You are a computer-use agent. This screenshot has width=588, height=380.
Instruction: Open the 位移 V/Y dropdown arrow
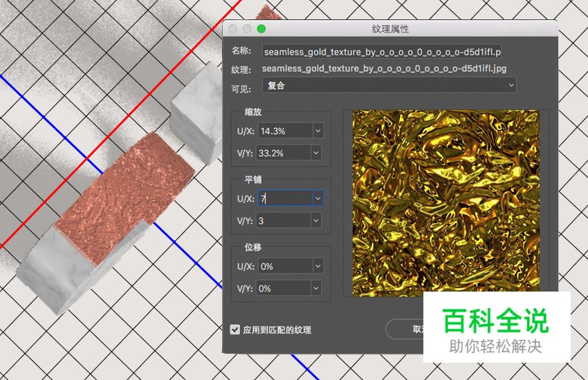point(316,288)
